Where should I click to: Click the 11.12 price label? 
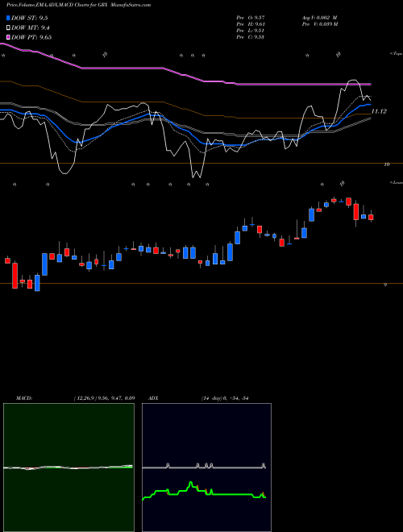[379, 111]
